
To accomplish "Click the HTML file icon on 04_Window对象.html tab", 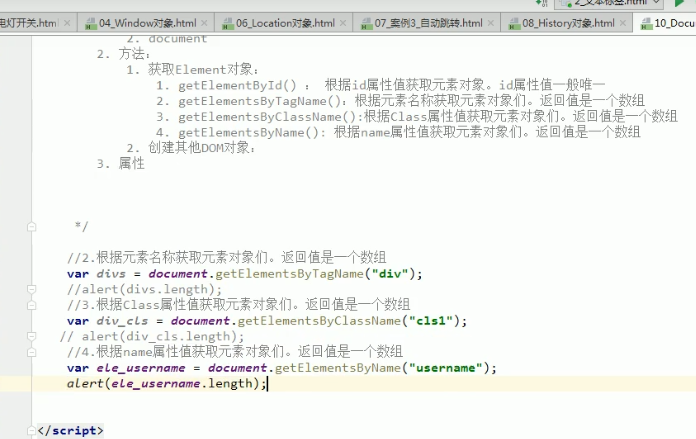I will pyautogui.click(x=91, y=24).
